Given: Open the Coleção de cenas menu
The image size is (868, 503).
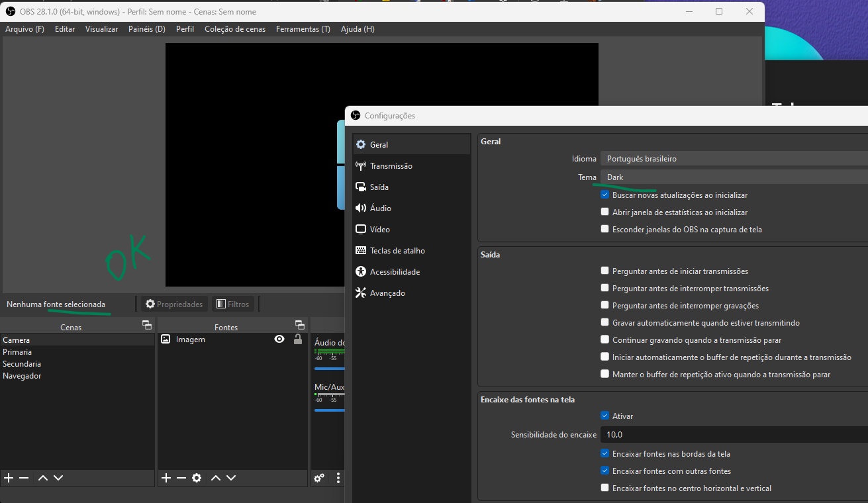Looking at the screenshot, I should click(x=235, y=28).
